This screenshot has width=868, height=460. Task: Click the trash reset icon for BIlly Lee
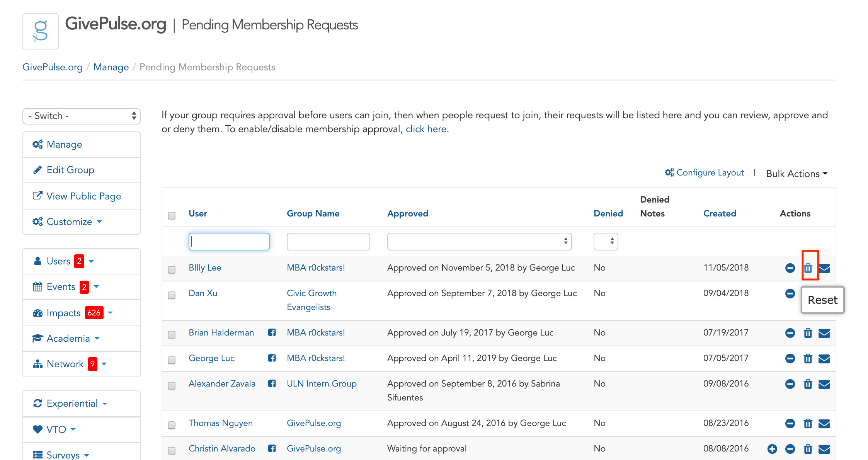point(808,268)
